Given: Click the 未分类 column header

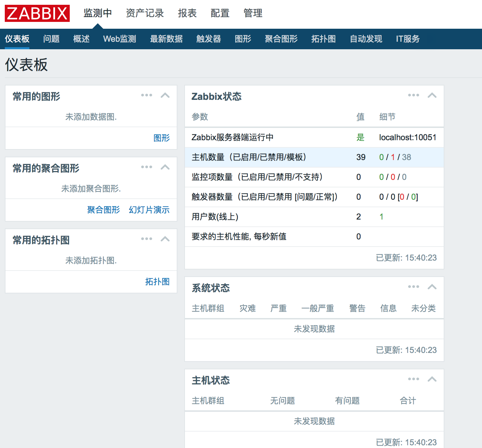Looking at the screenshot, I should point(424,308).
